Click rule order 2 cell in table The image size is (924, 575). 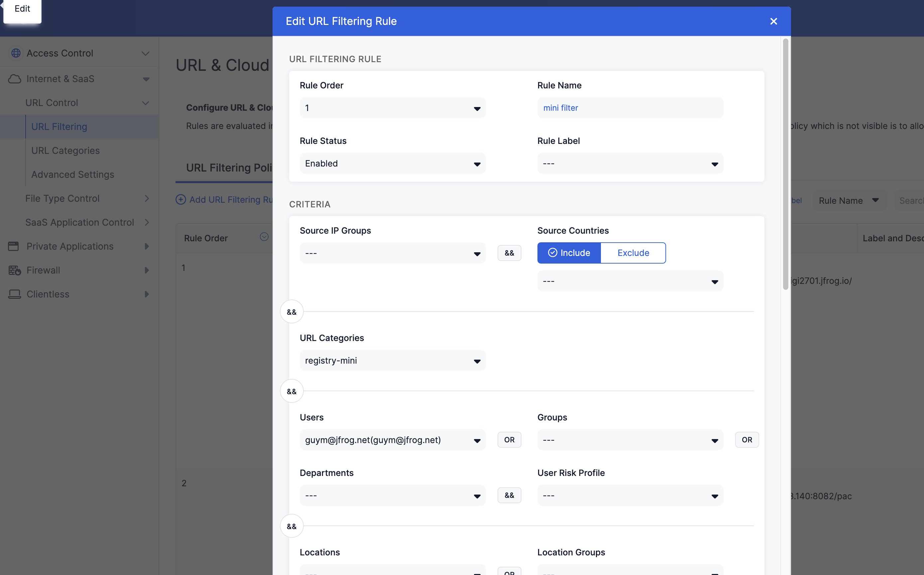click(x=184, y=483)
